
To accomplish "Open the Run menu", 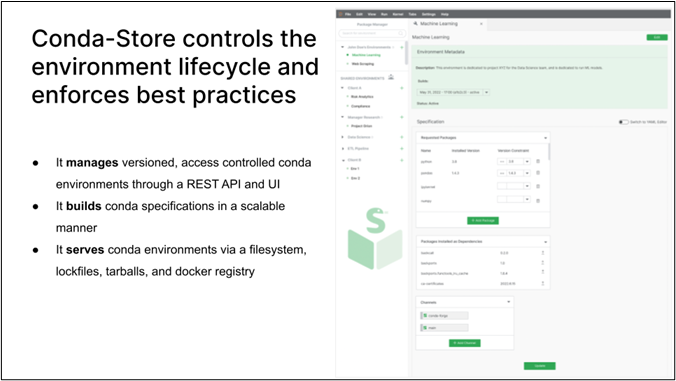I will pyautogui.click(x=384, y=14).
